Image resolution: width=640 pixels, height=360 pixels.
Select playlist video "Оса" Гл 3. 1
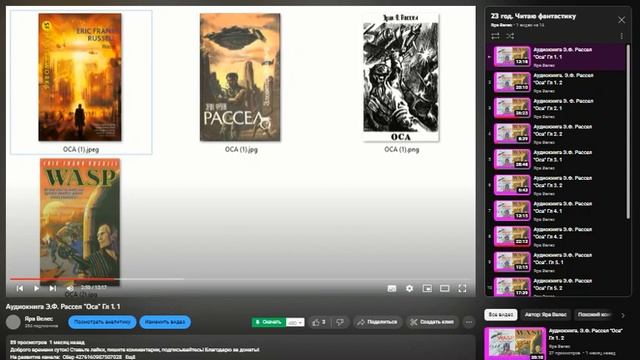coord(556,160)
